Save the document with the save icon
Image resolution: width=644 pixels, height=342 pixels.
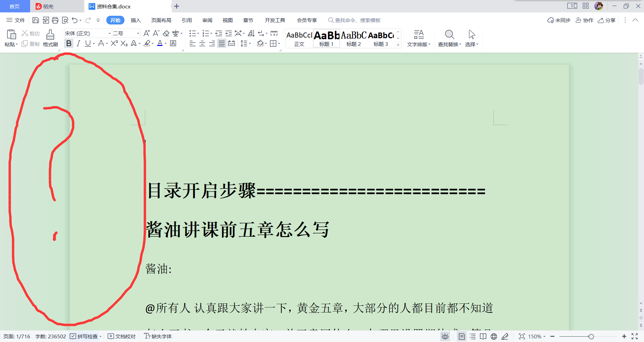click(36, 20)
